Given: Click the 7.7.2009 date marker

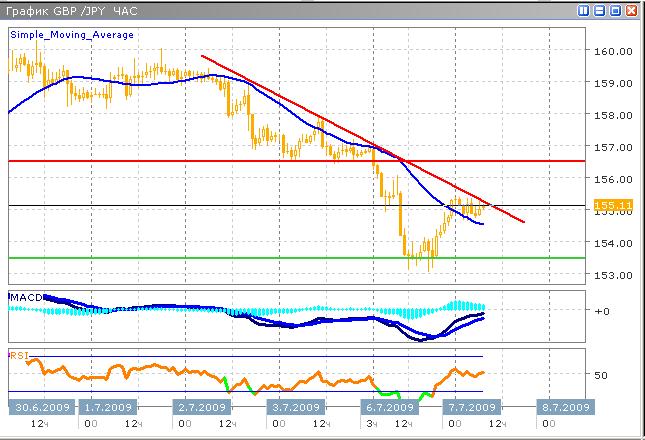Looking at the screenshot, I should pos(470,408).
